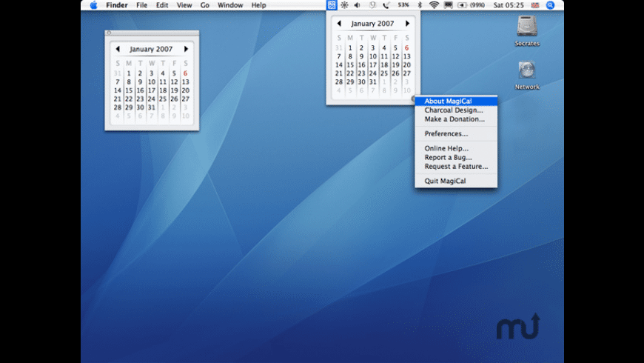Image resolution: width=644 pixels, height=363 pixels.
Task: Open the flag input source menu
Action: 535,5
